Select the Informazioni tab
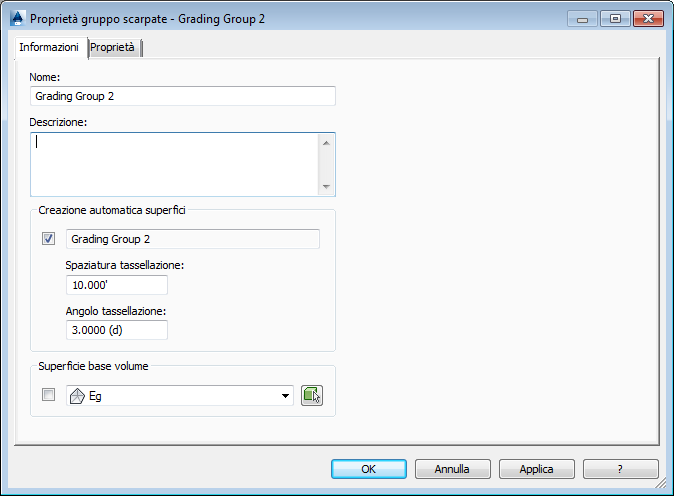The height and width of the screenshot is (496, 674). click(49, 47)
